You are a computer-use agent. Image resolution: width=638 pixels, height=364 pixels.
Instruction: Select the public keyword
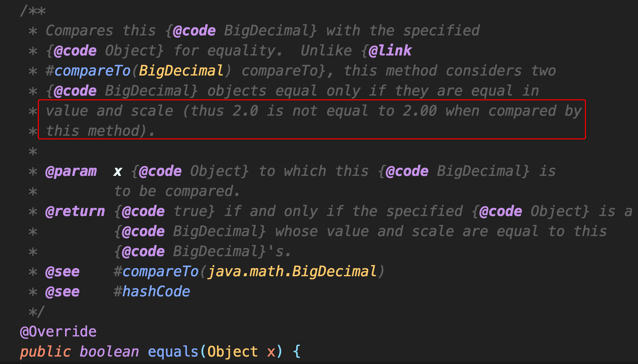click(45, 352)
